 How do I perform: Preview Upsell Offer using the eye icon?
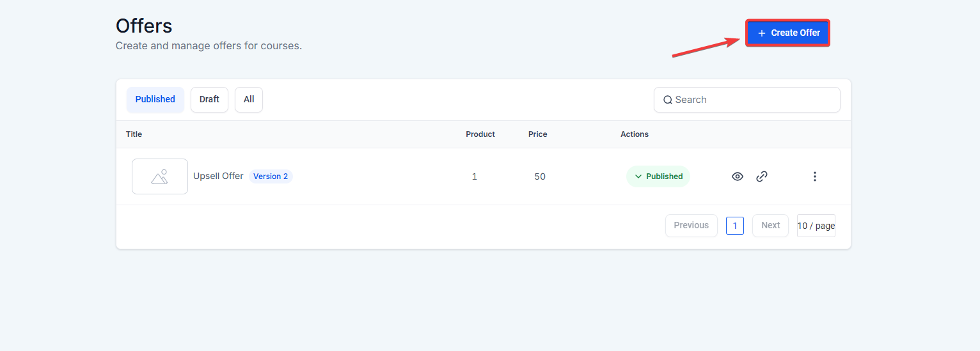click(738, 176)
